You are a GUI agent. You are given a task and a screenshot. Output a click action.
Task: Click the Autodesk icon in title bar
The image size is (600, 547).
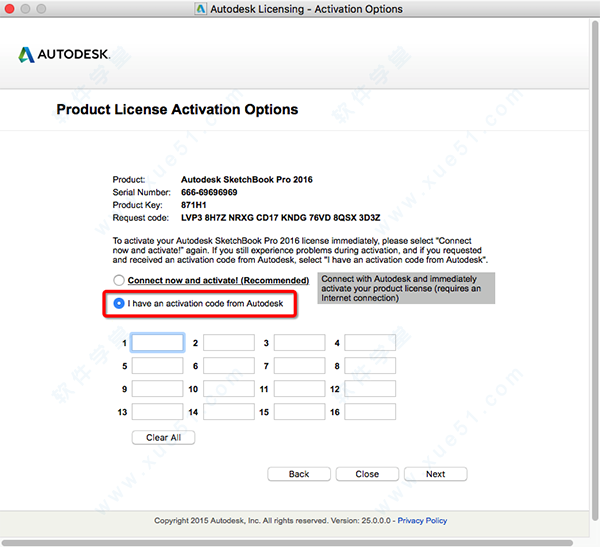coord(201,9)
